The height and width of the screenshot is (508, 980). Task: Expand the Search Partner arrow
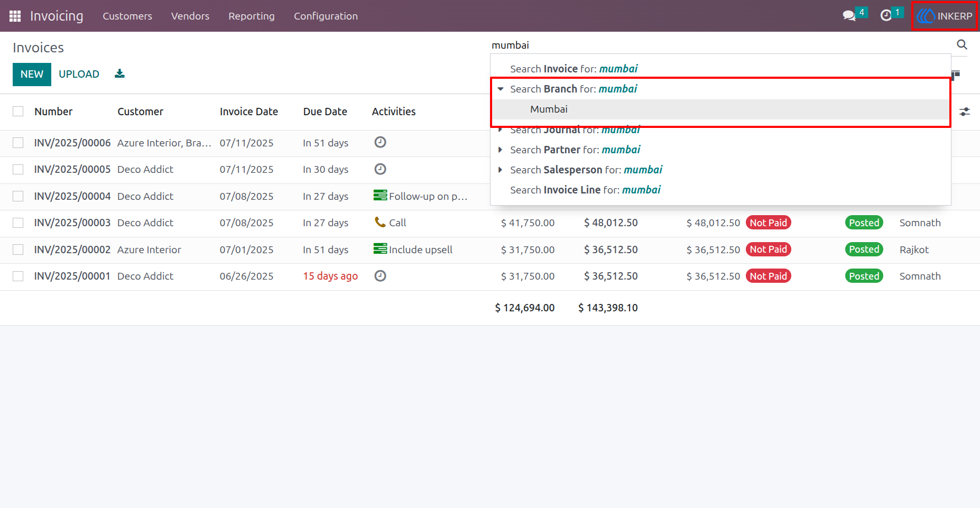501,150
